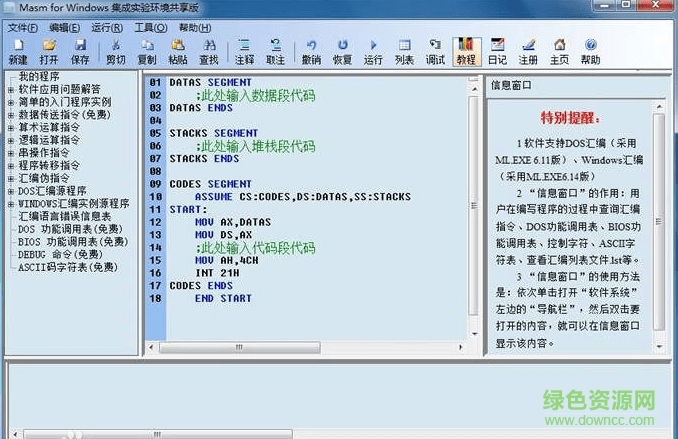678x439 pixels.
Task: Select DEBUG 命令(免费) tree item
Action: click(x=60, y=254)
